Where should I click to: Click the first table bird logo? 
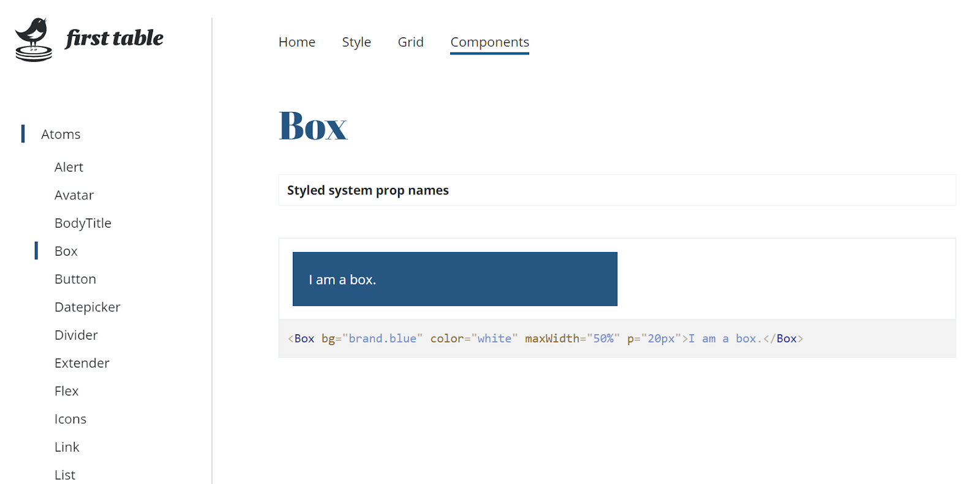coord(34,40)
